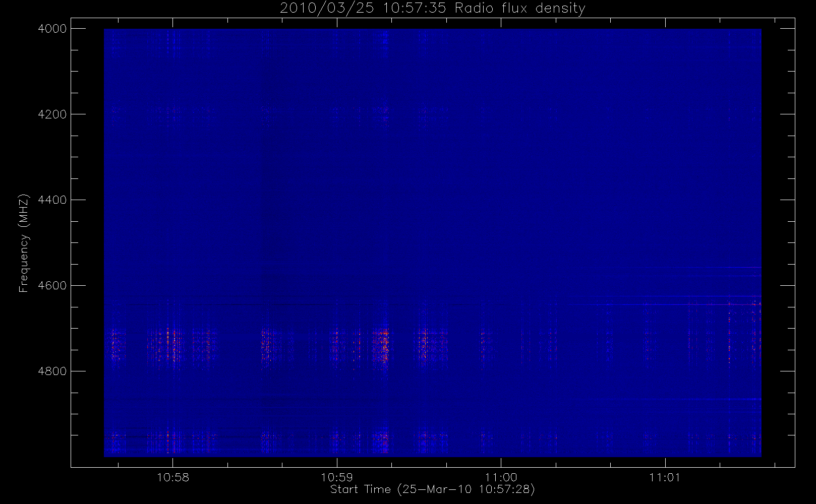Click the 'Frequency (MHZ)' axis label
The height and width of the screenshot is (504, 816).
[x=23, y=243]
